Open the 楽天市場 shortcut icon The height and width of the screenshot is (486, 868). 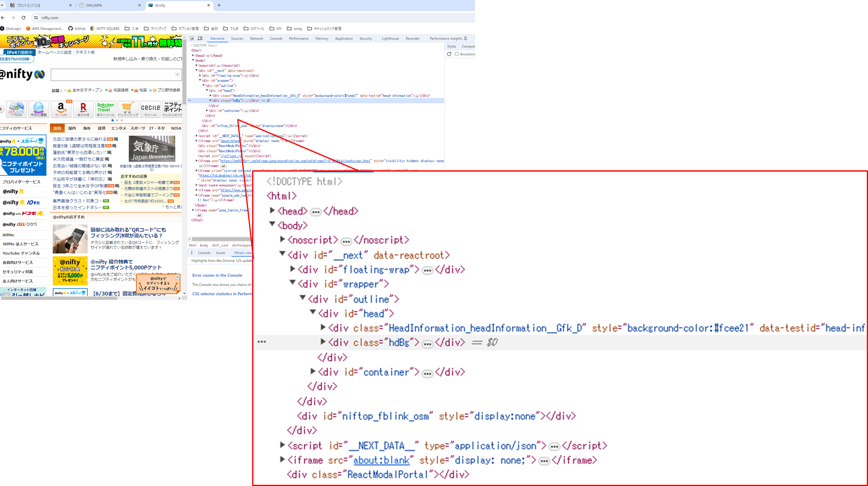(84, 109)
